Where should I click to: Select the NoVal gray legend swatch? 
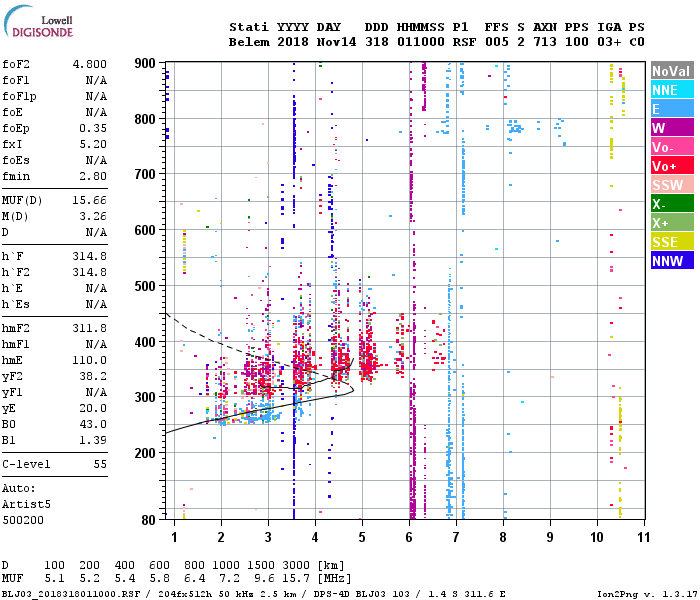tap(672, 71)
